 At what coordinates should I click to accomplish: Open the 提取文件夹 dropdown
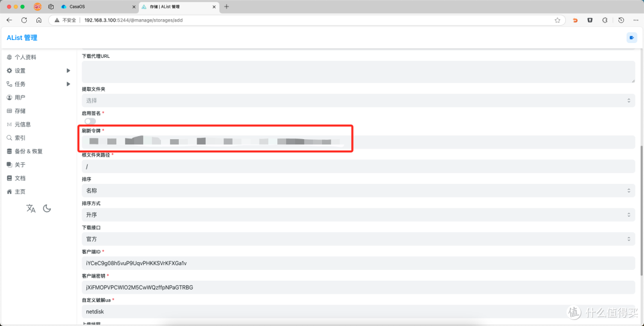pos(358,100)
